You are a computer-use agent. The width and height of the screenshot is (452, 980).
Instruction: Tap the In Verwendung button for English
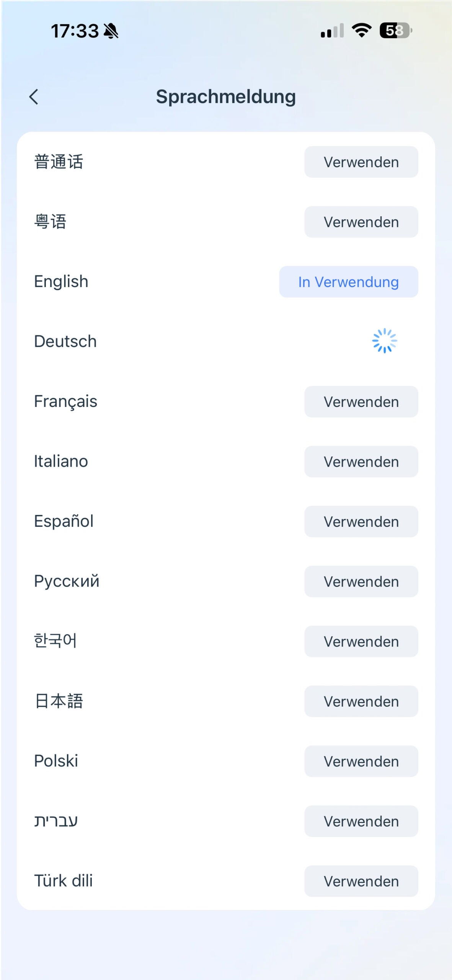coord(348,282)
